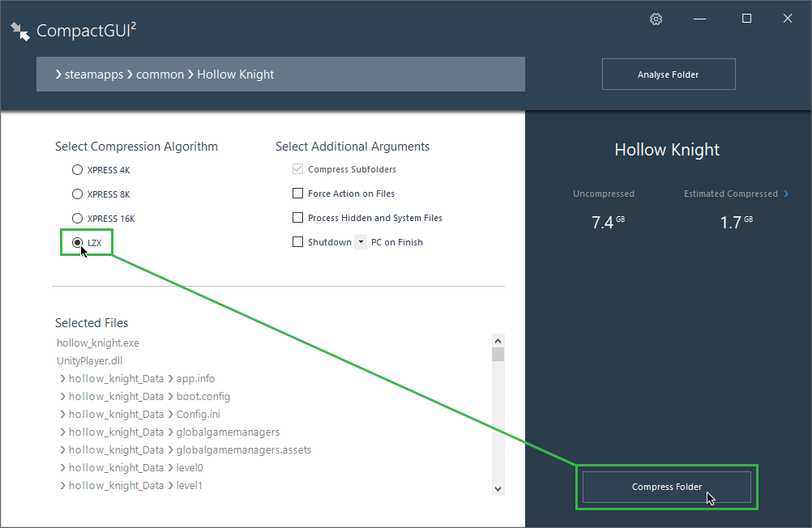Select the LZX compression radio button
The height and width of the screenshot is (528, 812).
tap(77, 242)
